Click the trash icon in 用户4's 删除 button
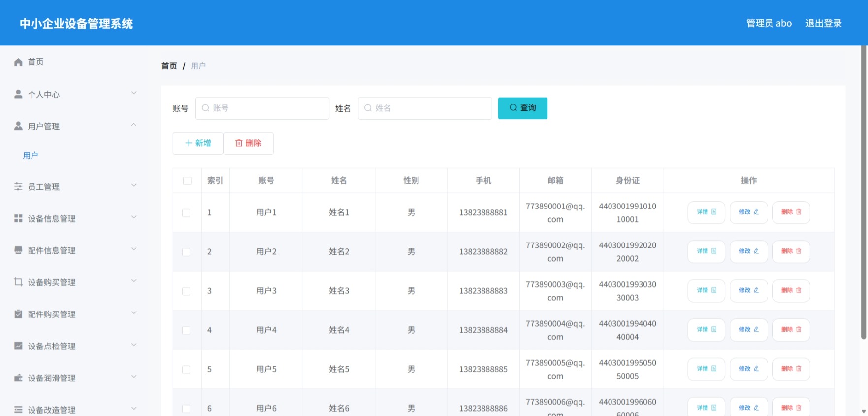Image resolution: width=868 pixels, height=416 pixels. (x=799, y=329)
